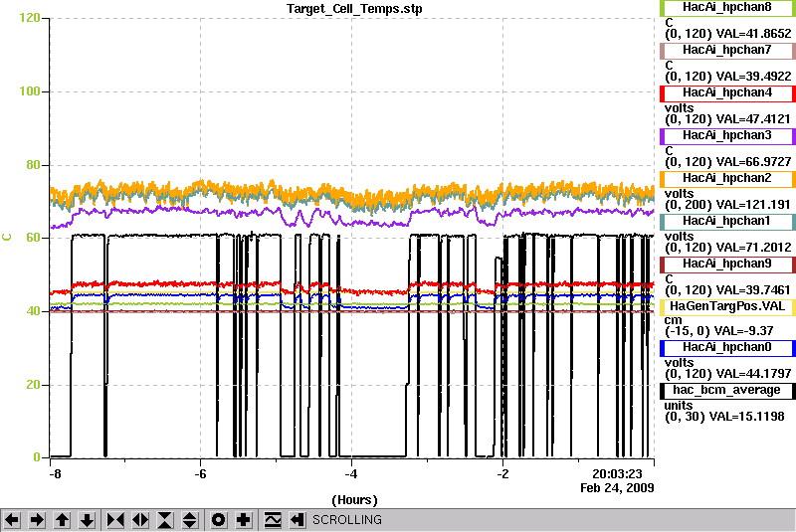
Task: Click the (-15, 0) VAL=-9.37 readout
Action: coord(718,331)
